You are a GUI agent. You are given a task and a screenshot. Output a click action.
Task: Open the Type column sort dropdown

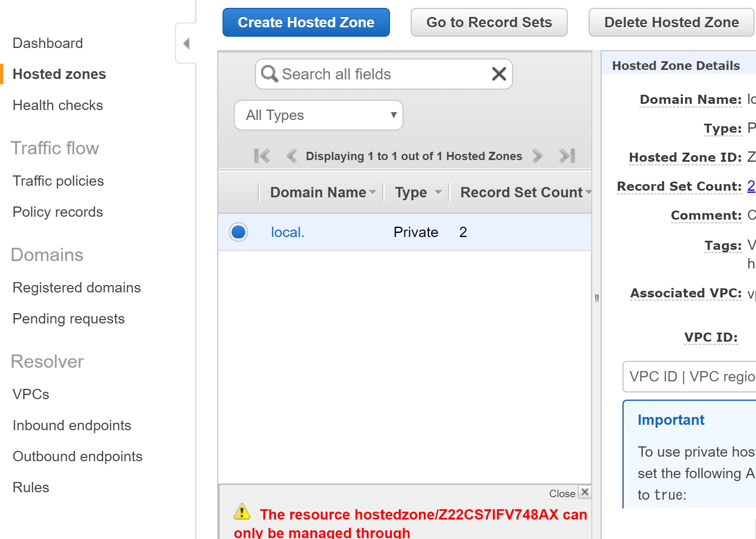(x=438, y=192)
